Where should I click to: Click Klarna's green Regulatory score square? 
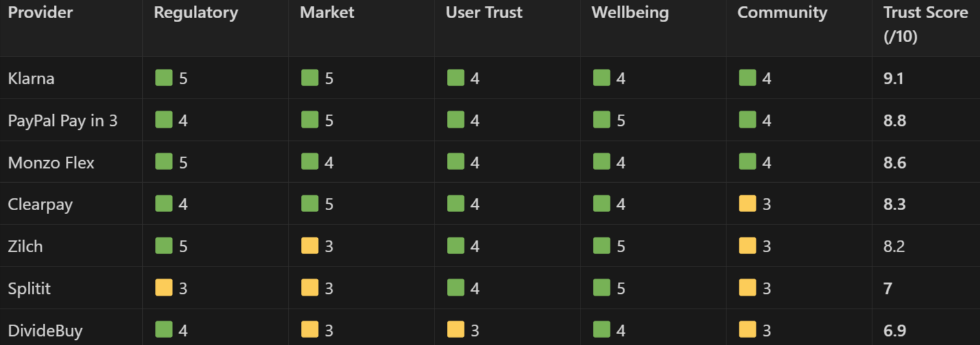(163, 78)
